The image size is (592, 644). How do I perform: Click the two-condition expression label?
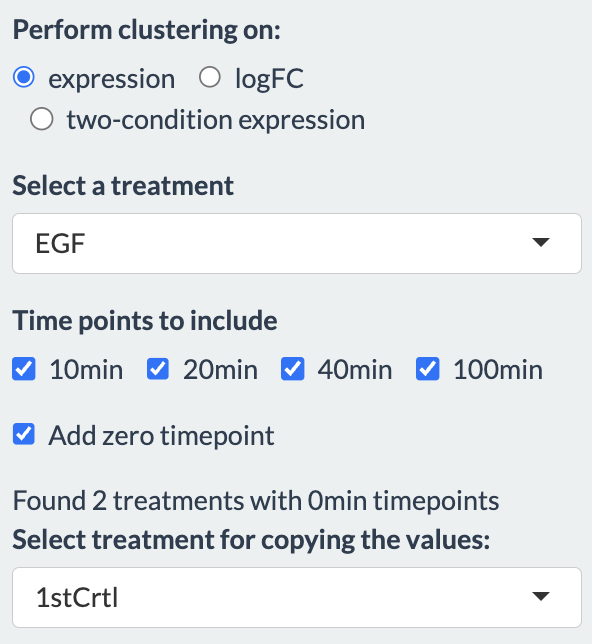216,120
